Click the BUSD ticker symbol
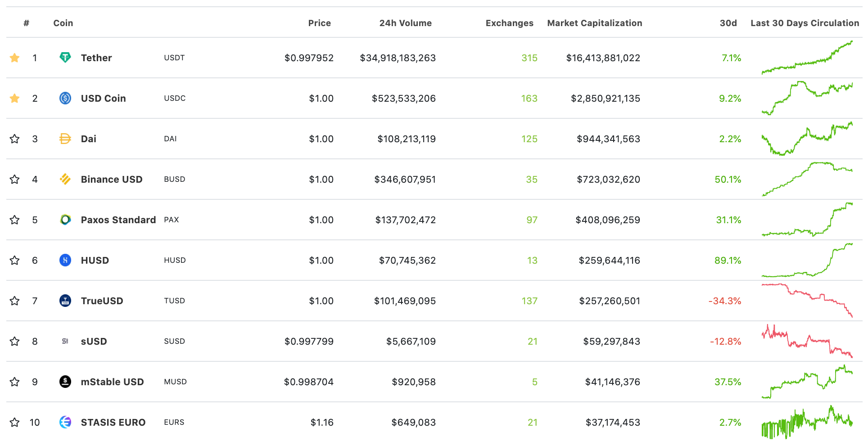Screen dimensions: 868x441 (x=175, y=179)
